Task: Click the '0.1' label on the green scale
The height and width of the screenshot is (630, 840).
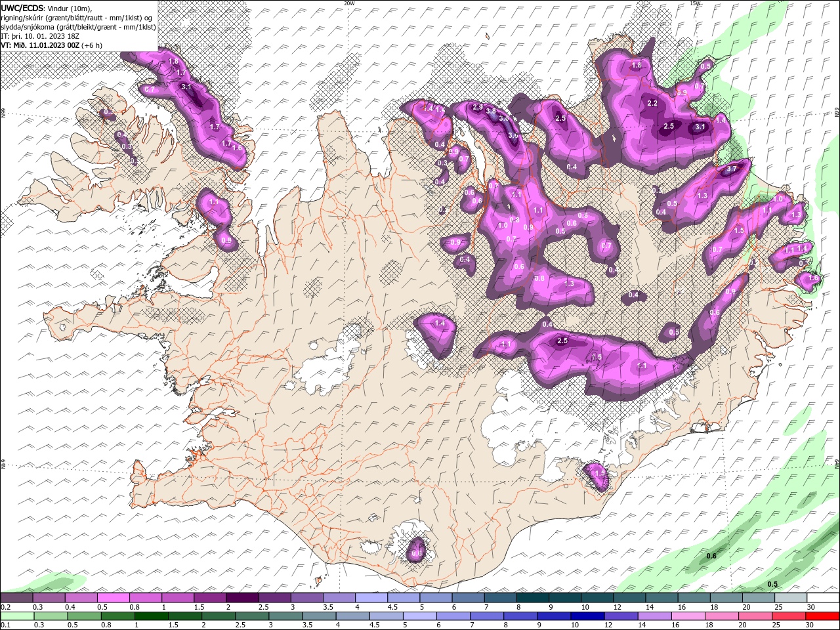Action: pyautogui.click(x=6, y=625)
